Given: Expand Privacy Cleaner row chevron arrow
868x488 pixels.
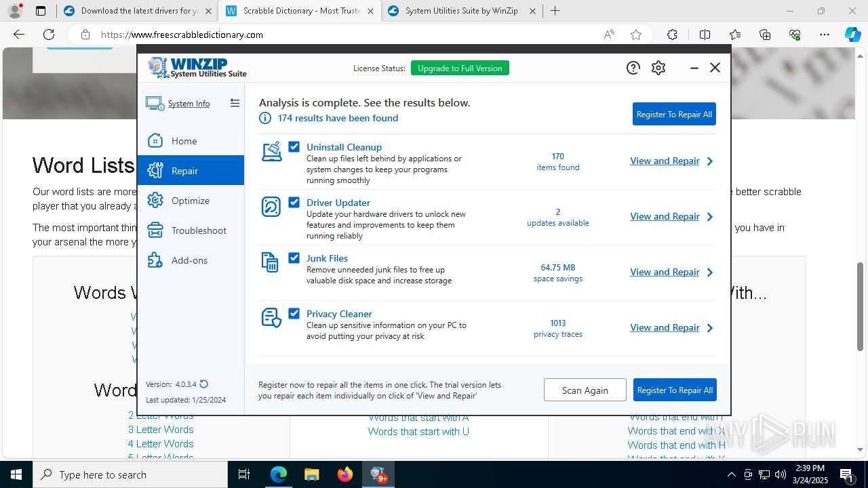Looking at the screenshot, I should click(x=710, y=328).
